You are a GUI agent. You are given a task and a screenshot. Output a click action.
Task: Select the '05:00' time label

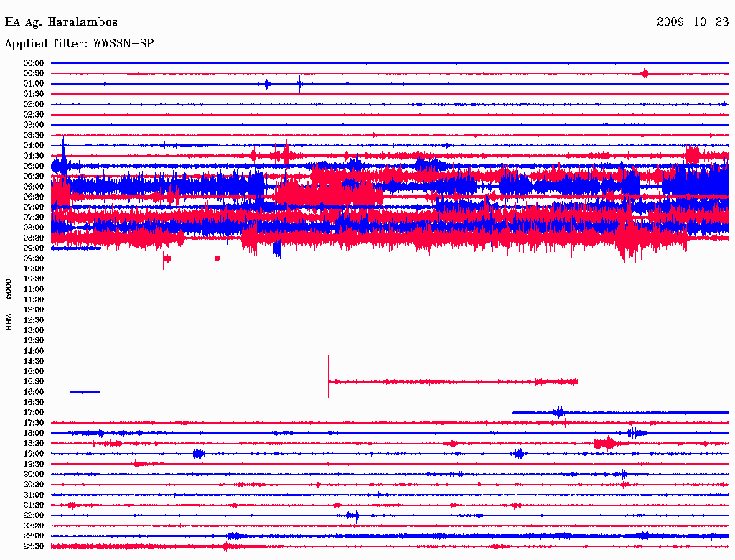pos(34,166)
